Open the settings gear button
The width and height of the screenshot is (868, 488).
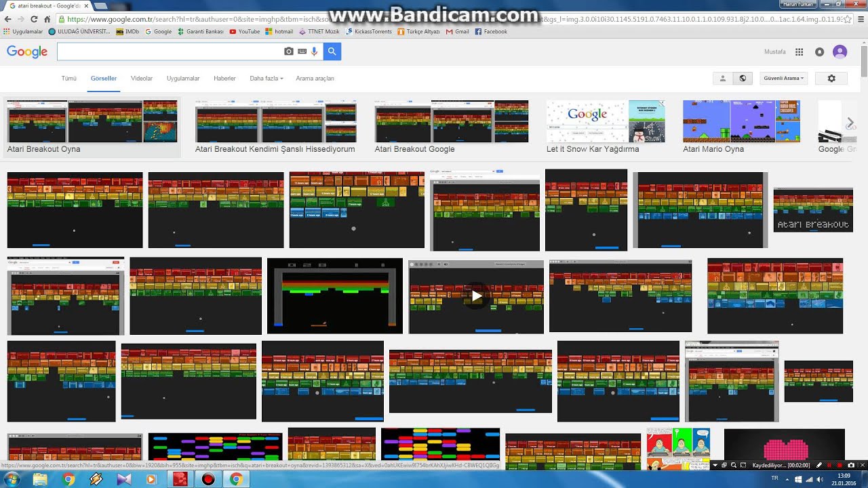click(831, 79)
